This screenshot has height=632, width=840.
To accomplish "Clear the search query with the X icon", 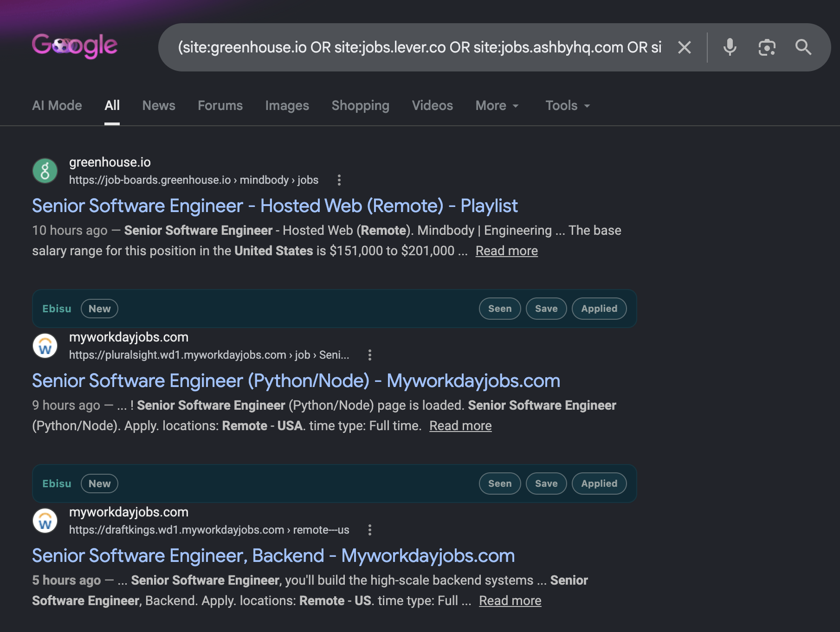I will pos(685,47).
